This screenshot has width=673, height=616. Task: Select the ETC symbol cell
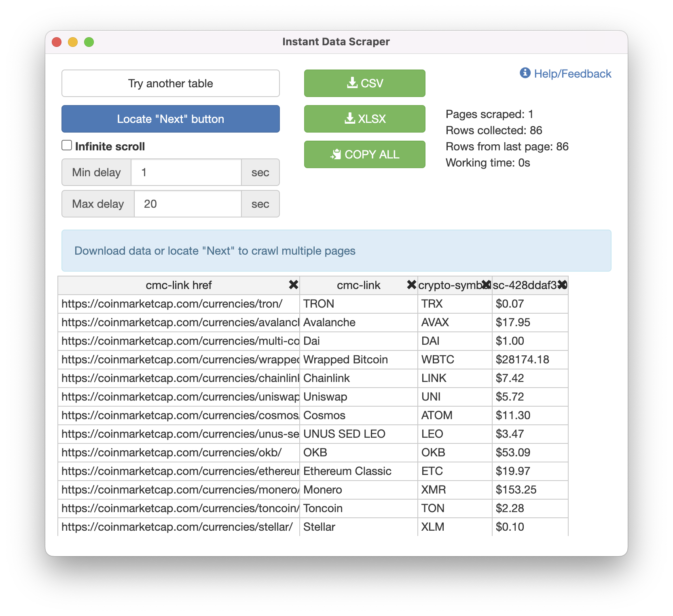coord(455,471)
